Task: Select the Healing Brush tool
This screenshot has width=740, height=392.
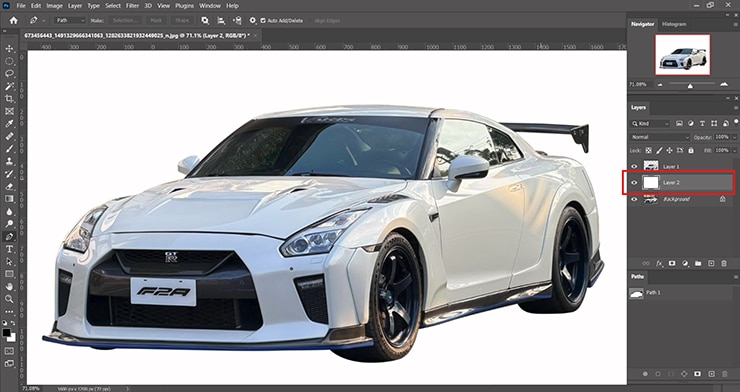Action: coord(9,136)
